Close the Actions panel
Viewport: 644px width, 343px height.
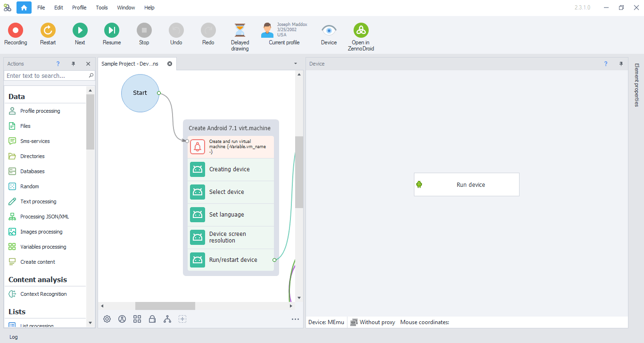[88, 64]
